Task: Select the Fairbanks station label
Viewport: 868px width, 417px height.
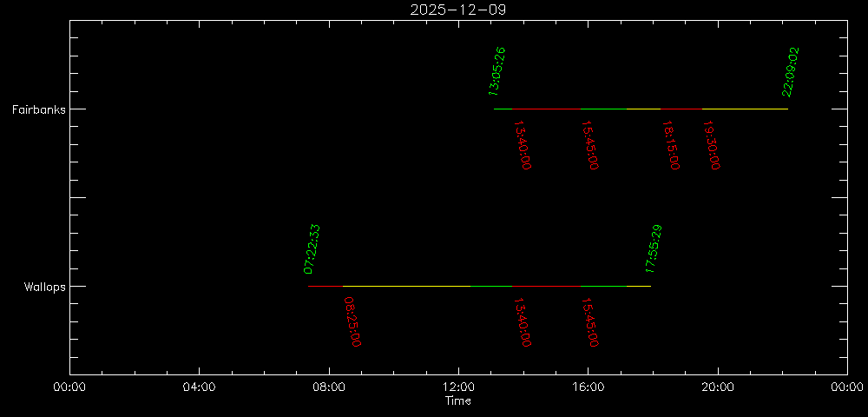Action: [x=36, y=109]
